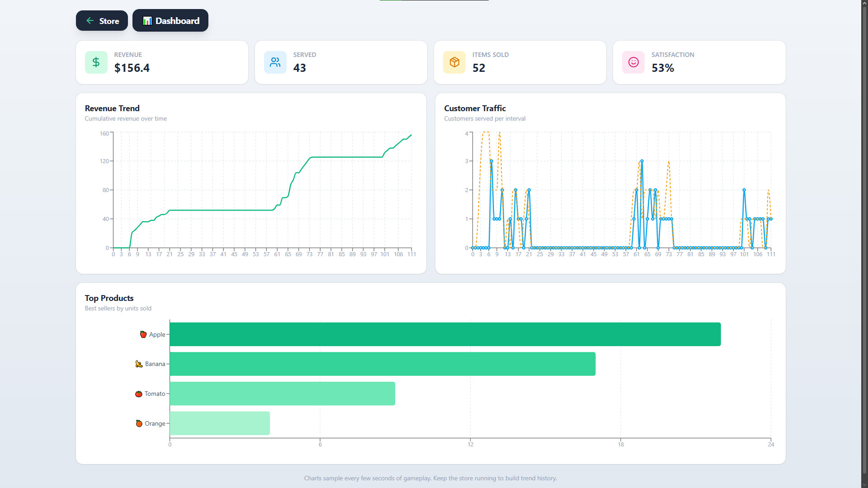This screenshot has height=488, width=868.
Task: Go back using the Store button
Action: tap(102, 21)
